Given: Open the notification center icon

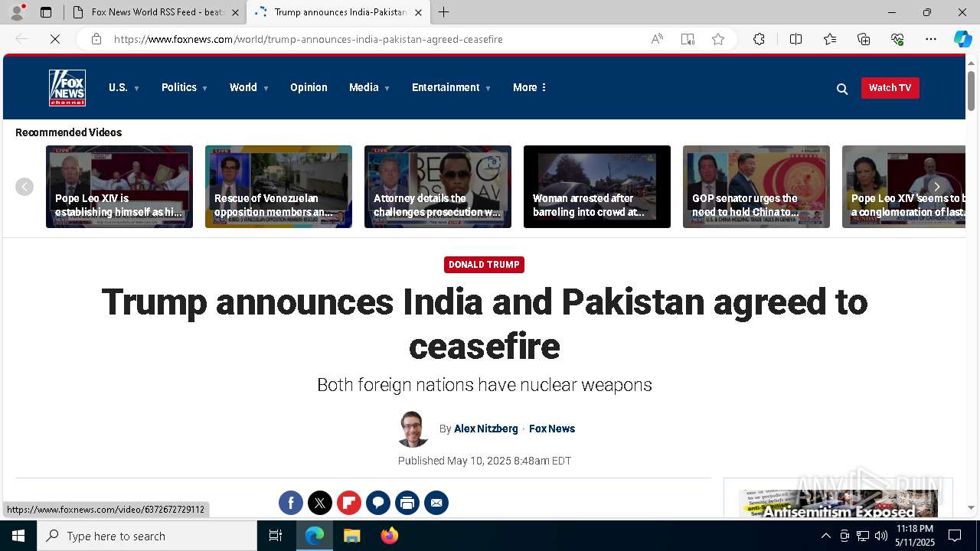Looking at the screenshot, I should coord(955,536).
